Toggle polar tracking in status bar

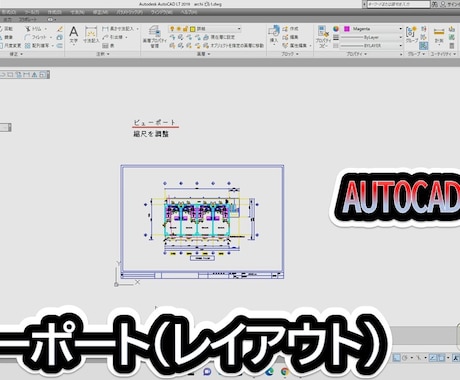click(405, 358)
